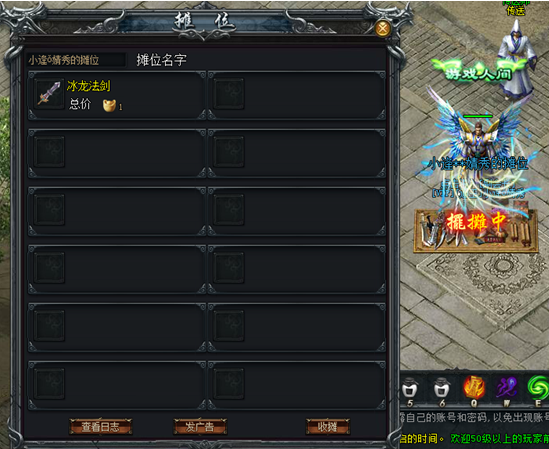Use the purple skill on W
The image size is (549, 449).
507,388
